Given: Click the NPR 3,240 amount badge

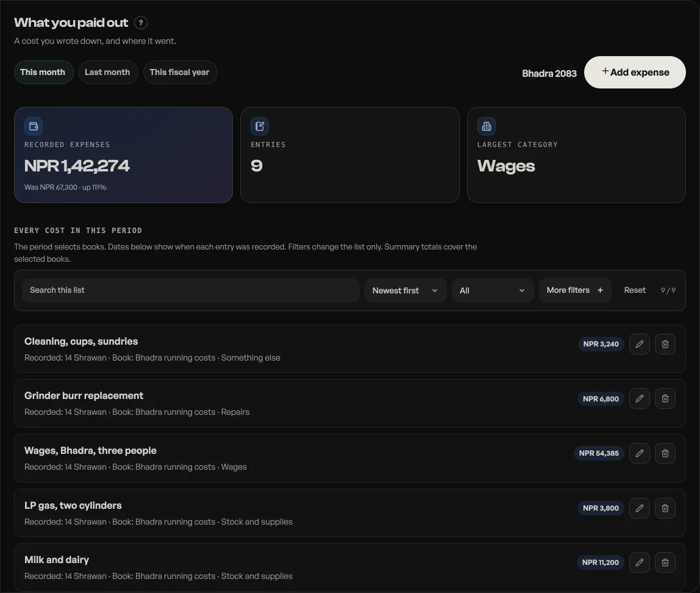Looking at the screenshot, I should pos(601,344).
